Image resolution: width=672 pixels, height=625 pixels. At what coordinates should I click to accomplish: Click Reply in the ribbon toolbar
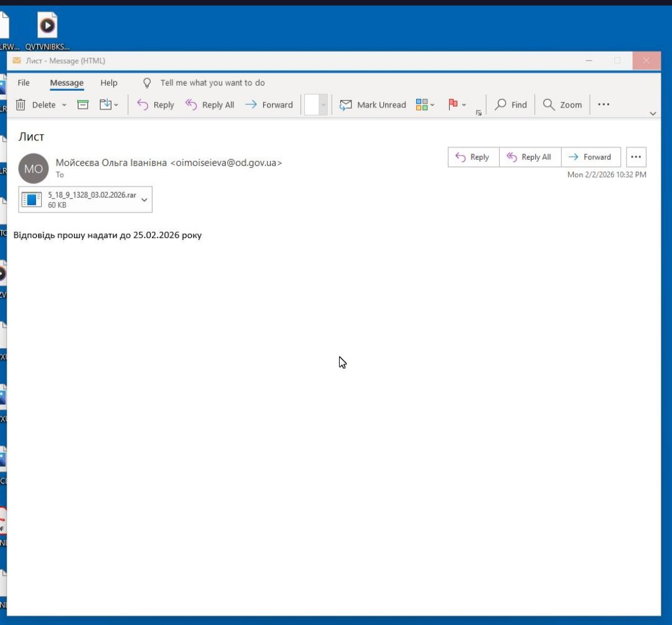coord(156,104)
